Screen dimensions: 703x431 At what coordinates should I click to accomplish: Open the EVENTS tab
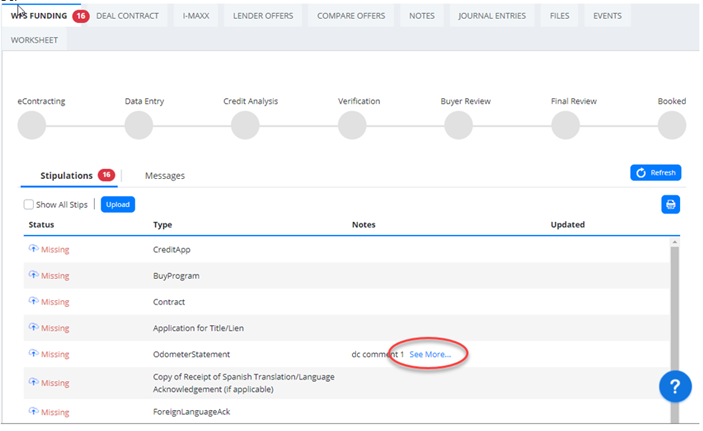click(x=608, y=16)
